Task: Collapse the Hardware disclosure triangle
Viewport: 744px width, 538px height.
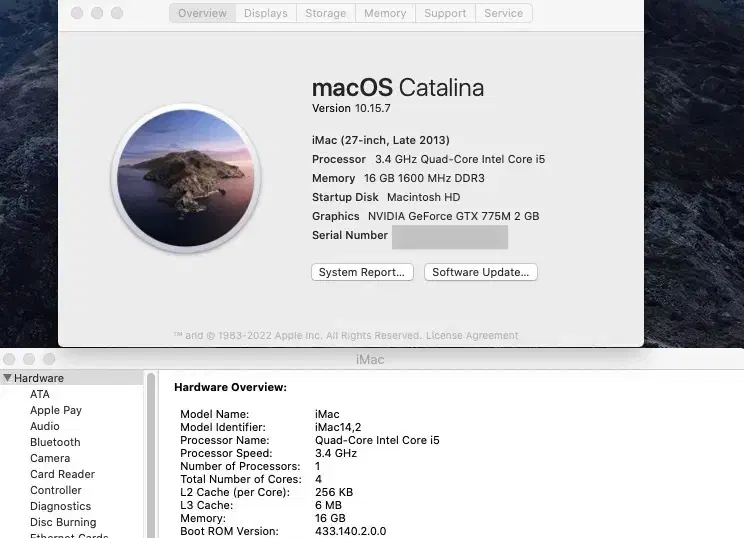Action: [x=7, y=378]
